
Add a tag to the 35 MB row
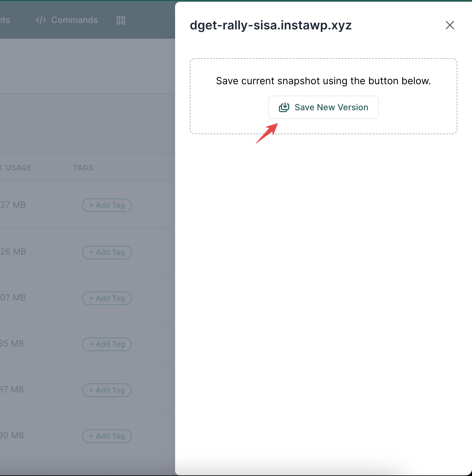click(107, 344)
